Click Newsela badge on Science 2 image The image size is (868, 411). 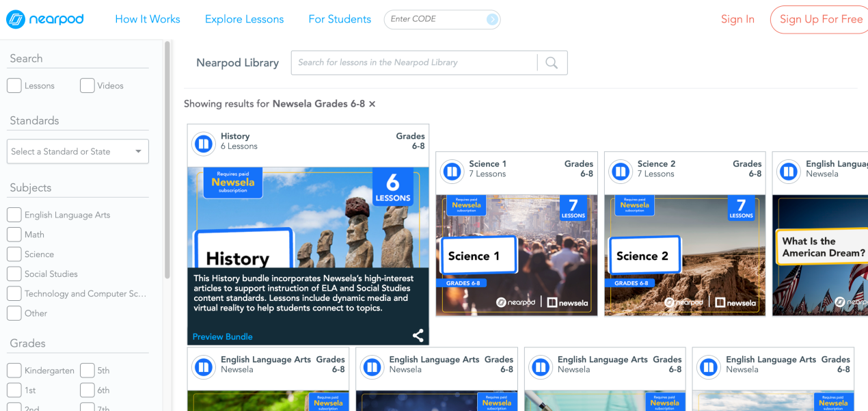point(635,206)
